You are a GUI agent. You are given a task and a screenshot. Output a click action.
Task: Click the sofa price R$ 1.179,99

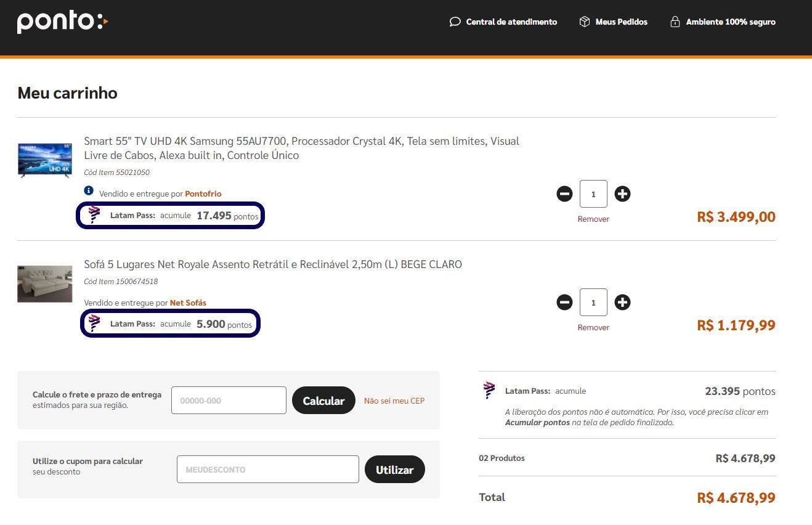pyautogui.click(x=736, y=325)
